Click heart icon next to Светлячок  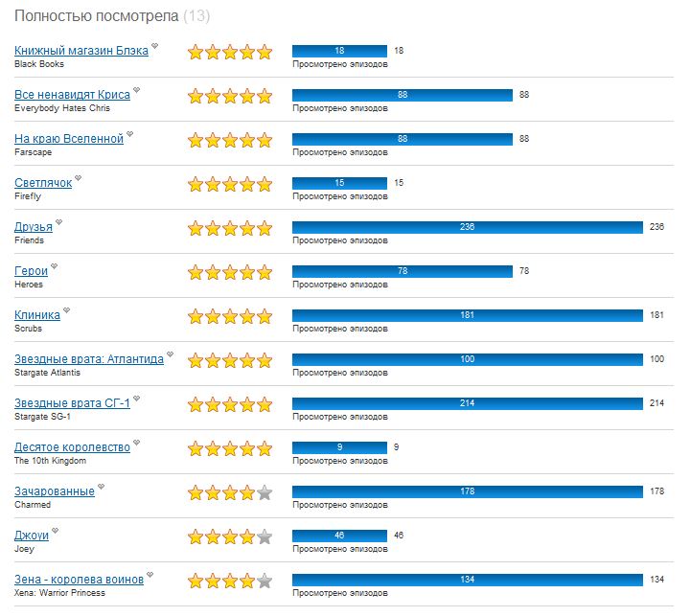pos(78,178)
